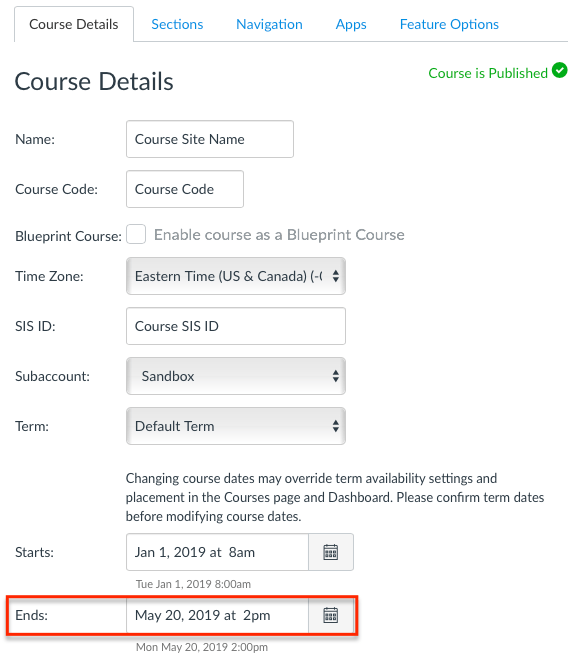575x660 pixels.
Task: Open the Time Zone dropdown
Action: click(236, 276)
